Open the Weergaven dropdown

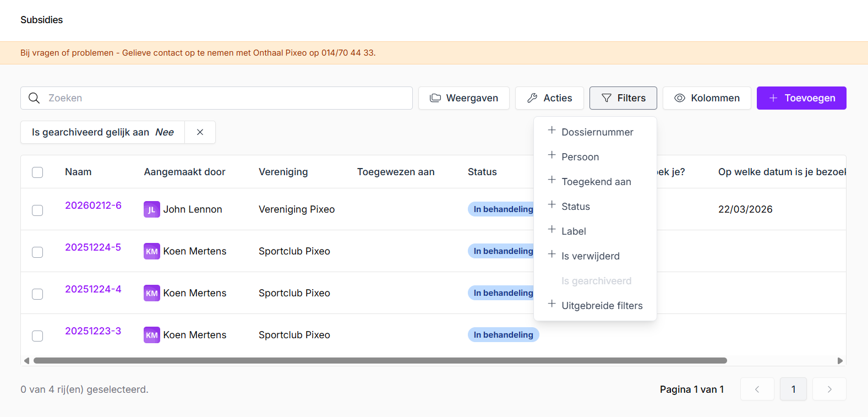click(x=463, y=98)
